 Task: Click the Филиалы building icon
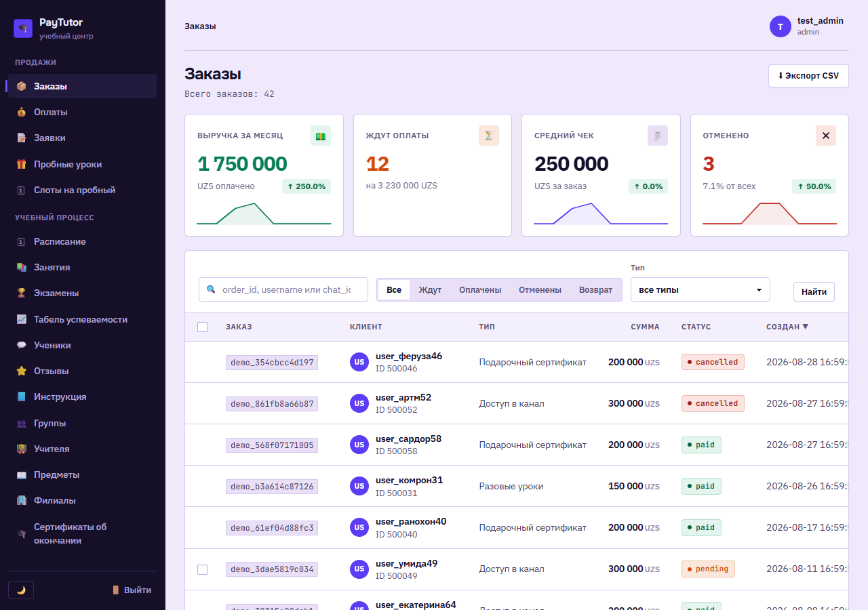point(21,500)
